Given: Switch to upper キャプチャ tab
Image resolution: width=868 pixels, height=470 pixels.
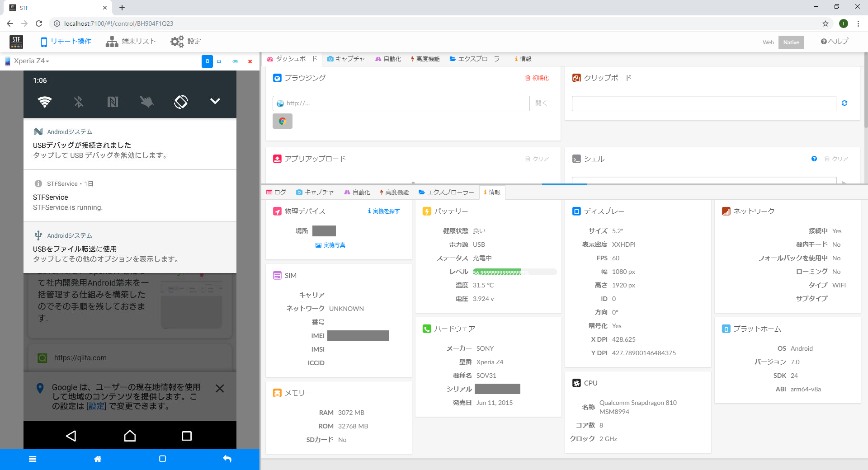Looking at the screenshot, I should [x=346, y=59].
